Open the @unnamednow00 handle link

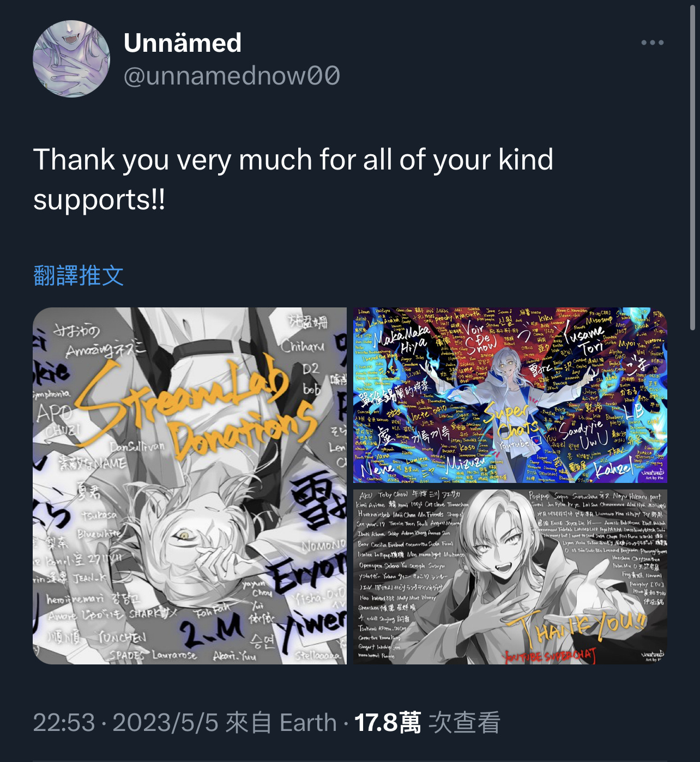[x=232, y=75]
